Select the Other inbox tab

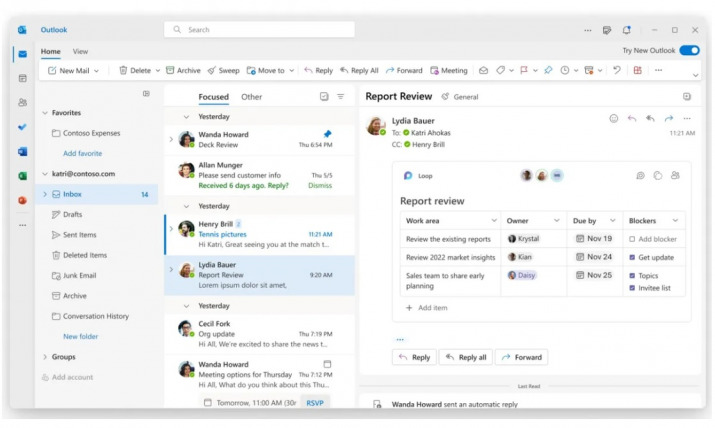(251, 97)
